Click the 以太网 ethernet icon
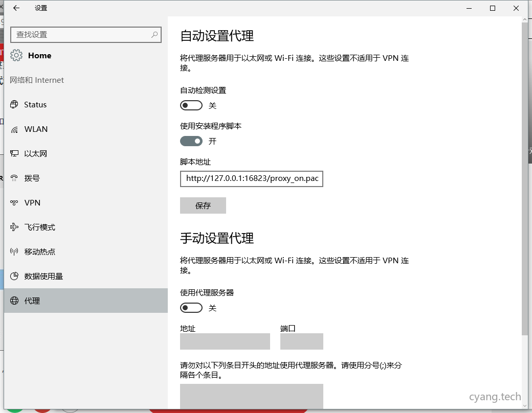Screen dimensions: 532x413 click(x=13, y=153)
